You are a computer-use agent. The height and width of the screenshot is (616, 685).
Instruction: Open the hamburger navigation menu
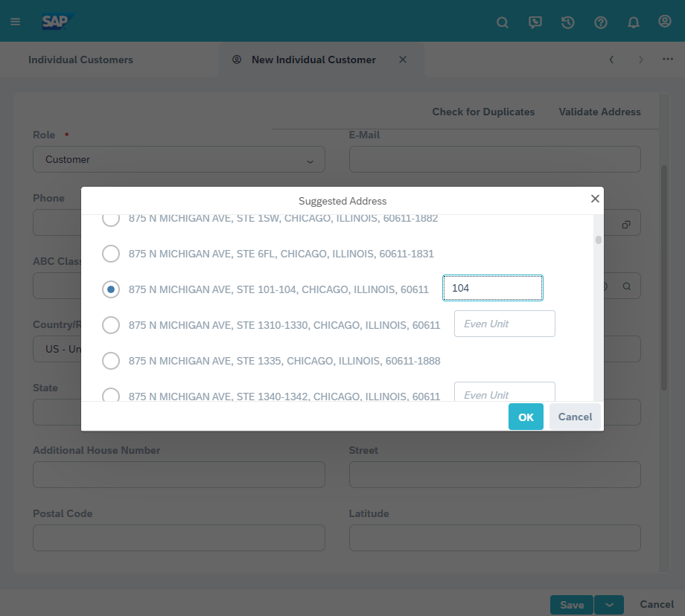(15, 22)
